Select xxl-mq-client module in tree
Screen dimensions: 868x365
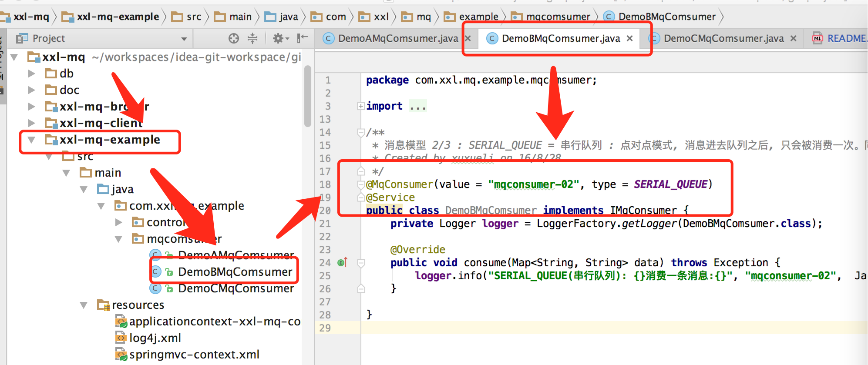coord(94,123)
